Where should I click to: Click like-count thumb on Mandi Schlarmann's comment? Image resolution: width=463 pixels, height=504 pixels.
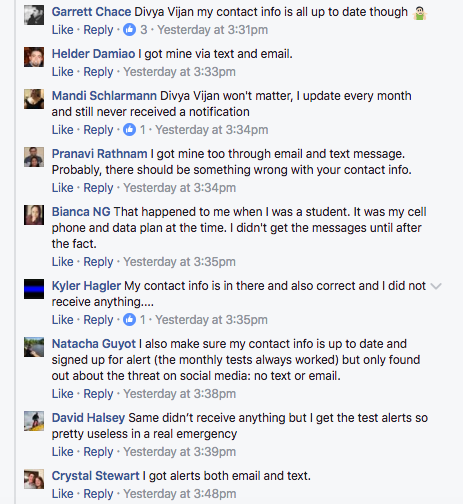tap(129, 130)
